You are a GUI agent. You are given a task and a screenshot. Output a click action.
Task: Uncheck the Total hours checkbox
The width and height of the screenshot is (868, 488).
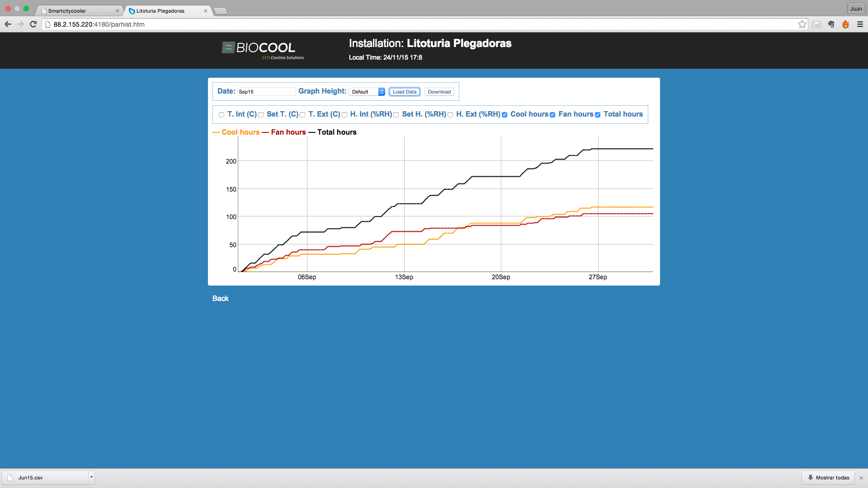(598, 115)
